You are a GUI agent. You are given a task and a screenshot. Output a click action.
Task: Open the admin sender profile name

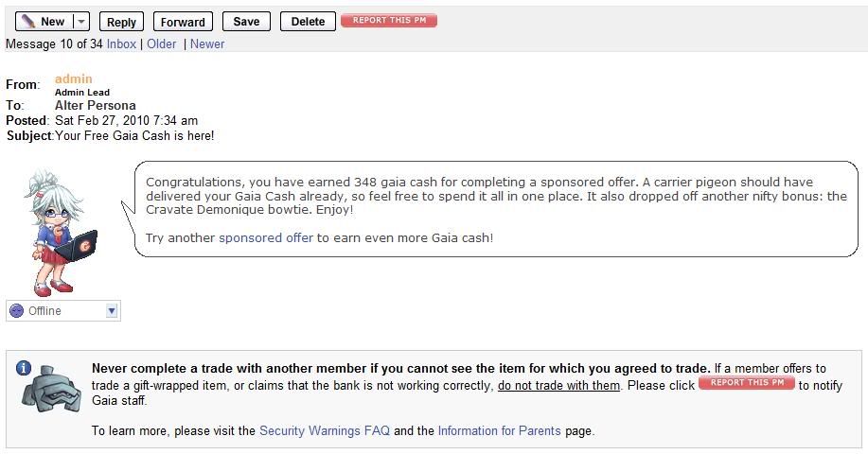pyautogui.click(x=74, y=79)
